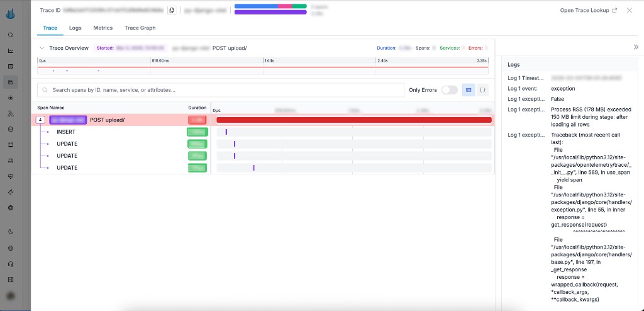Click the Duration column header

click(197, 108)
